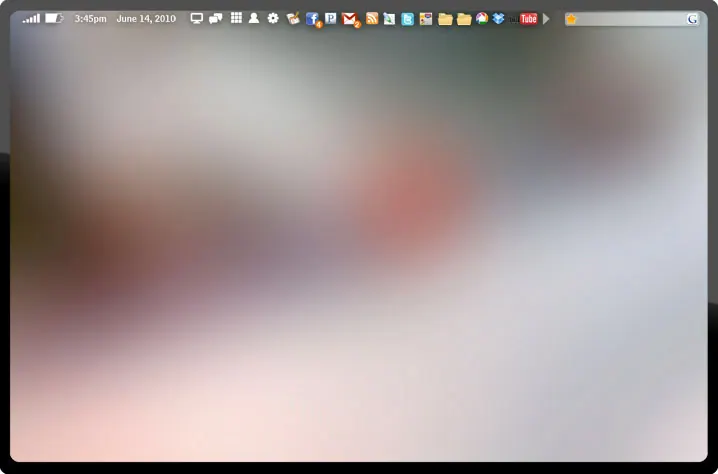Open the orange RSS feed icon
718x474 pixels.
point(372,18)
